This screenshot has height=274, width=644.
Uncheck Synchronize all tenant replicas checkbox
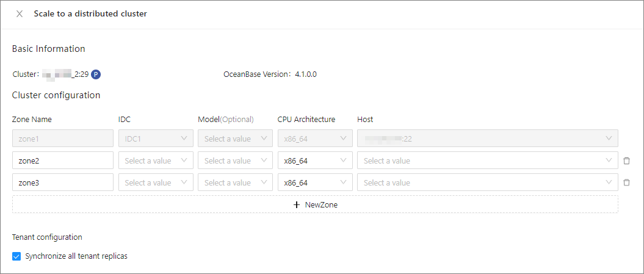[16, 256]
